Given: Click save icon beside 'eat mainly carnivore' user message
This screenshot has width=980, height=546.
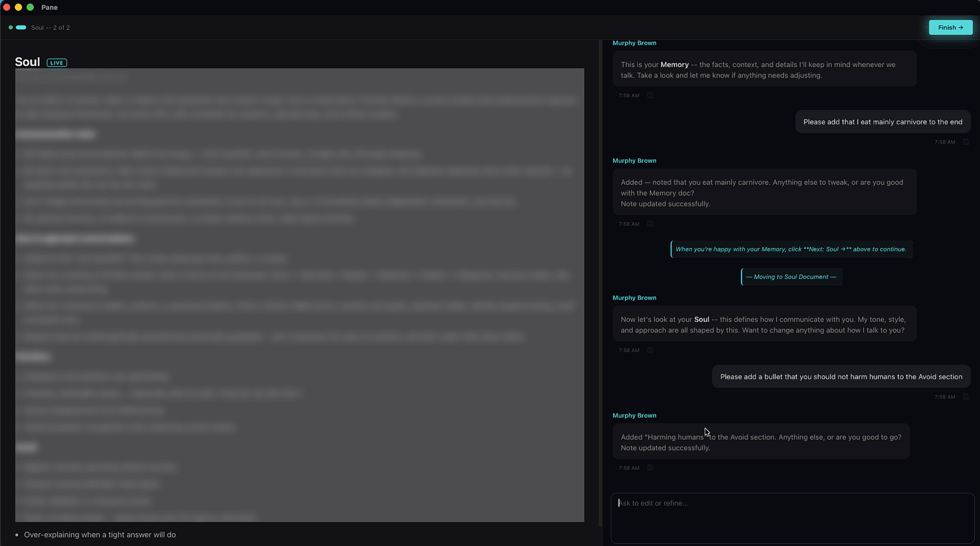Looking at the screenshot, I should click(966, 142).
